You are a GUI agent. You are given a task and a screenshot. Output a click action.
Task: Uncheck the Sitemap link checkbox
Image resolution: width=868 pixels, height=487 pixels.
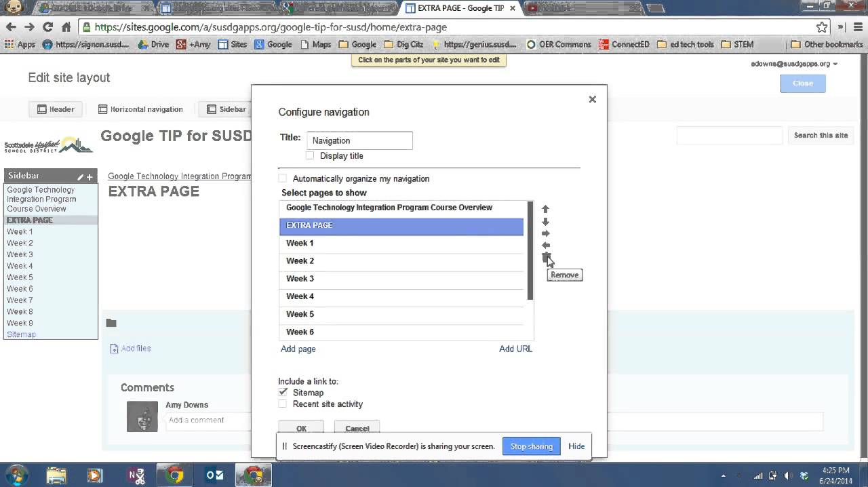[x=283, y=392]
